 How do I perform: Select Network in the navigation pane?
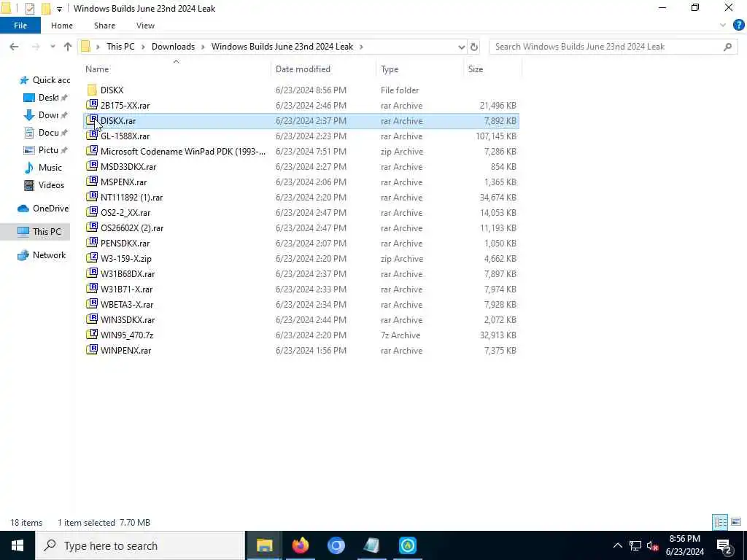[42, 254]
